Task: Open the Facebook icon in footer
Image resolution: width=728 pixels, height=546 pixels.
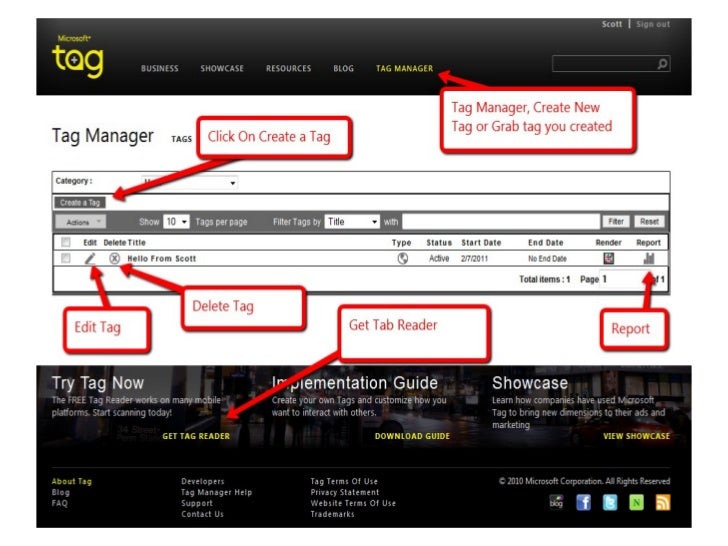Action: (583, 502)
